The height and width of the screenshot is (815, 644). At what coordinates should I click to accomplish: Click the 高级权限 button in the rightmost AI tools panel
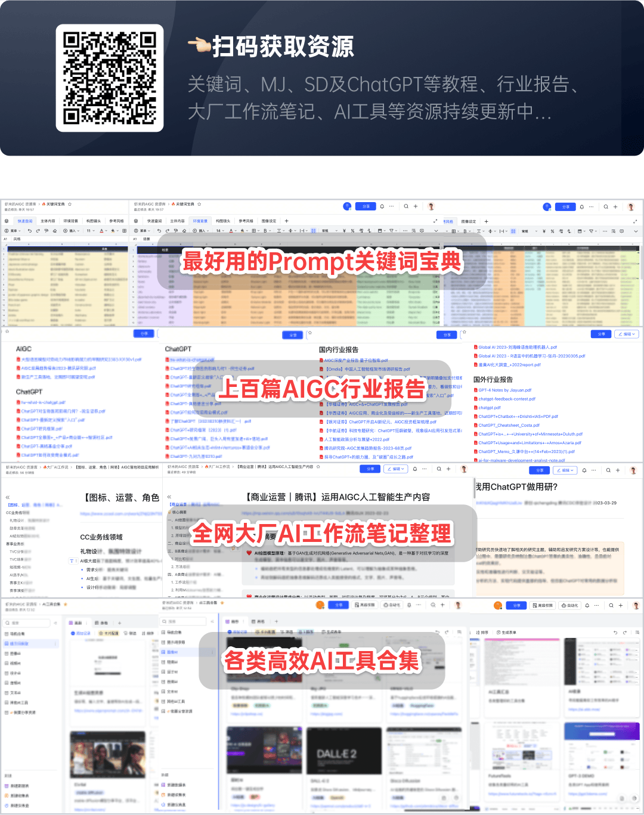pos(543,605)
